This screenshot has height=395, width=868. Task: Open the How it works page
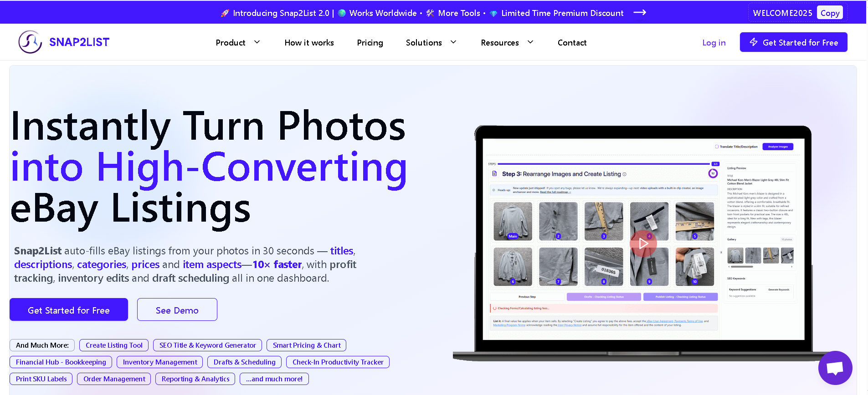coord(309,42)
